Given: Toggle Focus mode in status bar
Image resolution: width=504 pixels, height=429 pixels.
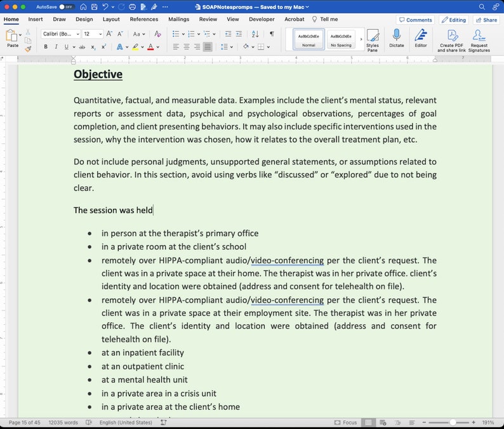Looking at the screenshot, I should (x=345, y=423).
